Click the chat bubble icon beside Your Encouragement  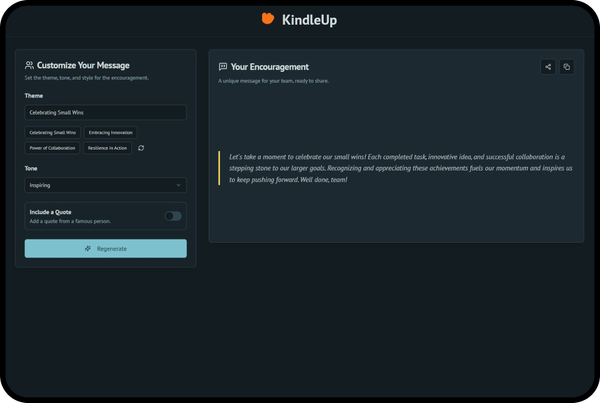223,67
